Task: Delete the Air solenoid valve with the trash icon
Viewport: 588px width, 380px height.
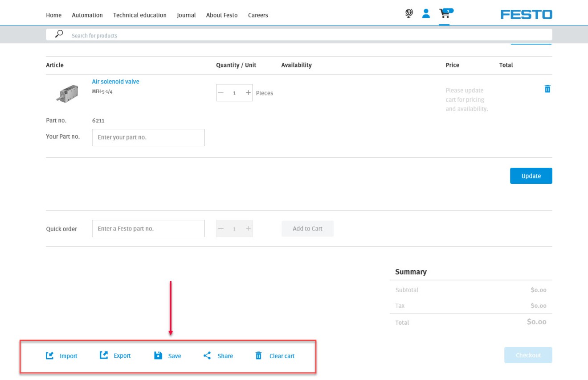Action: [547, 89]
